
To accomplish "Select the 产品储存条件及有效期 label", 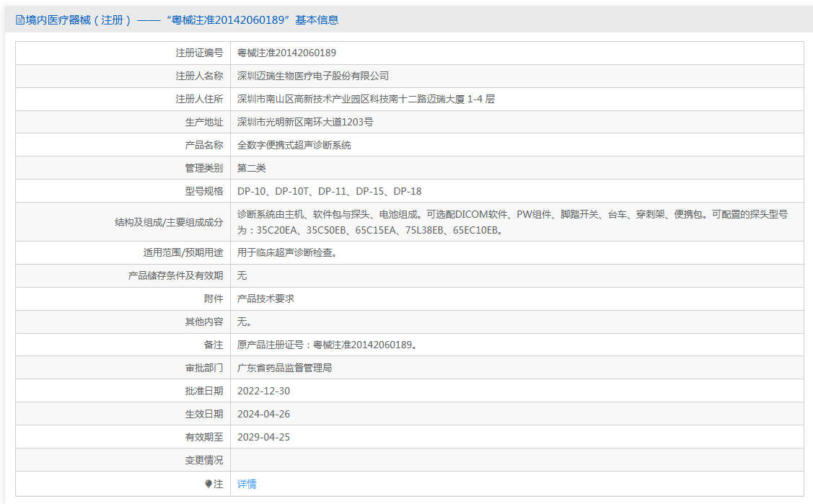I will point(176,275).
